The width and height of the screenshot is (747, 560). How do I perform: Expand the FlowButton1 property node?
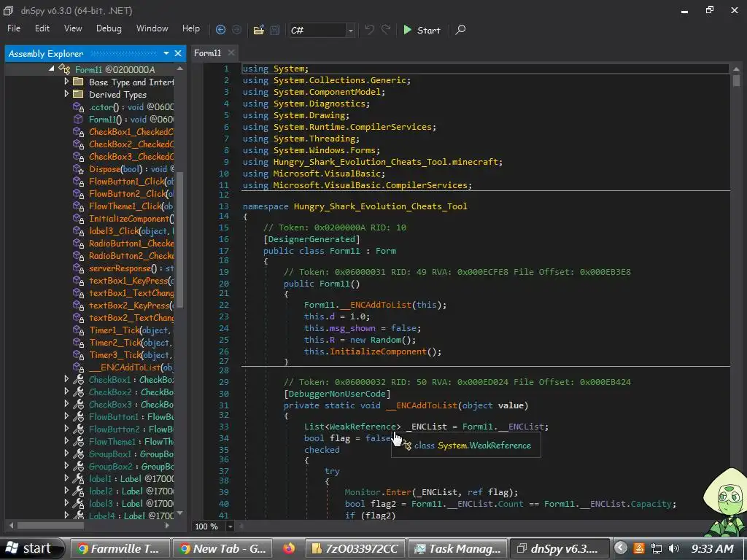66,416
